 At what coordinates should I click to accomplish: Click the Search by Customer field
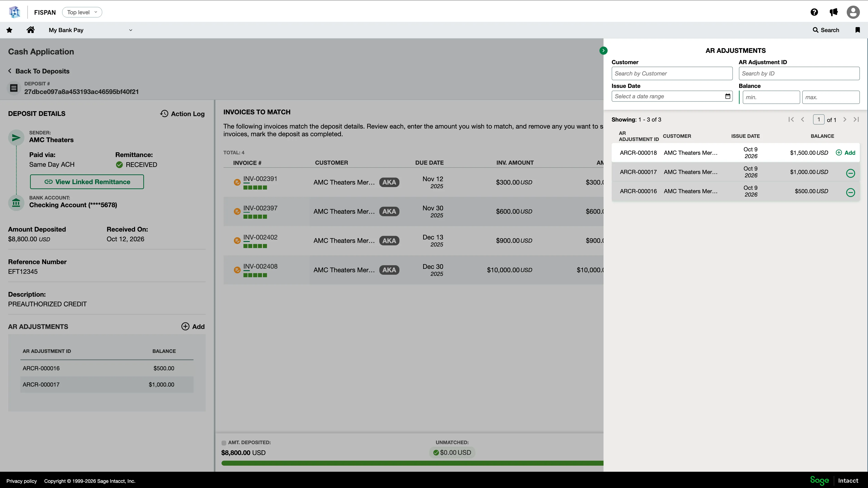tap(672, 73)
